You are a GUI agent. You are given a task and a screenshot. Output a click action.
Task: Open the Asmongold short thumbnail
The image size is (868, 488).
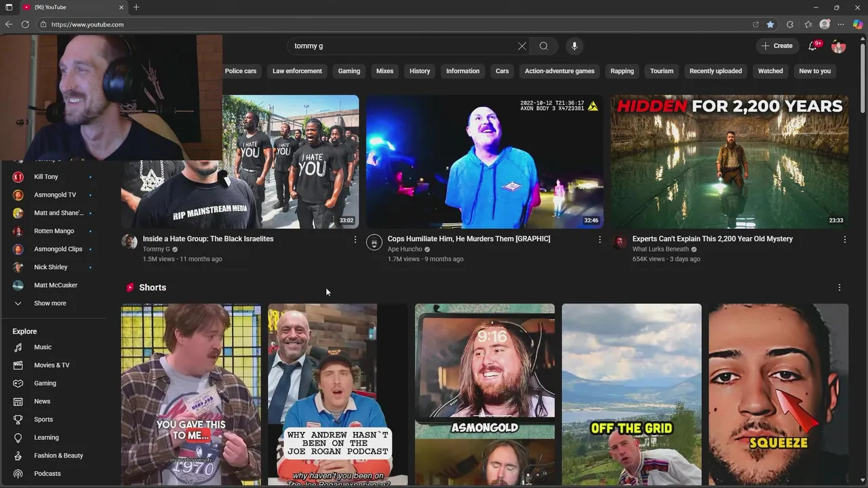click(x=485, y=395)
